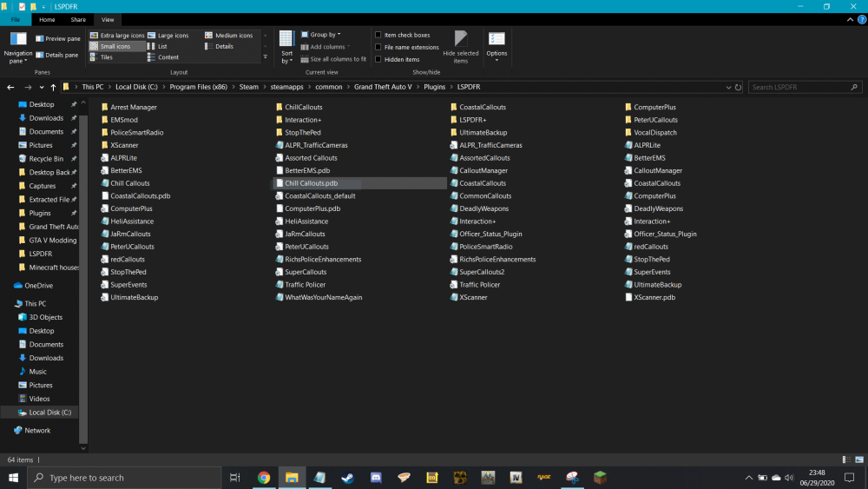Select the VocalDispatch folder

click(650, 132)
